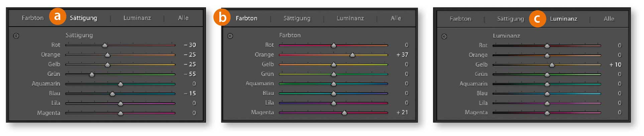Click Magenta hue slider handle at +21
This screenshot has height=136, width=644.
point(344,113)
